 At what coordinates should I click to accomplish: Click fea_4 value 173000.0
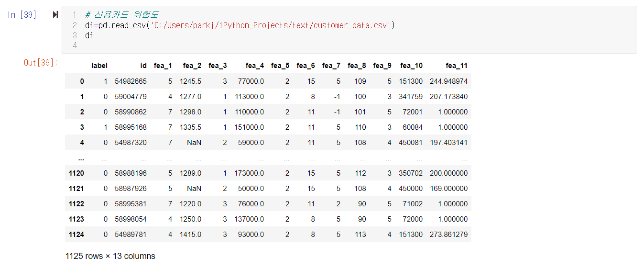point(249,173)
